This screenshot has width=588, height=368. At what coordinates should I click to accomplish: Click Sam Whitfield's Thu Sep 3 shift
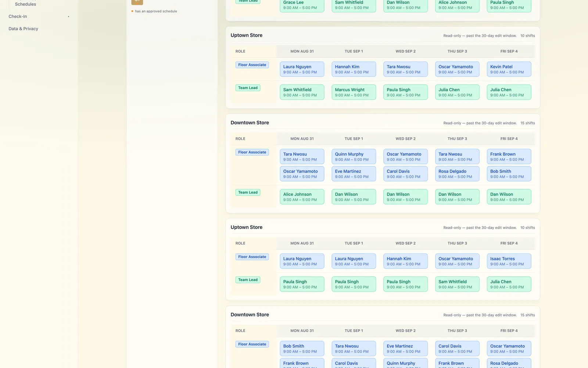pyautogui.click(x=457, y=284)
